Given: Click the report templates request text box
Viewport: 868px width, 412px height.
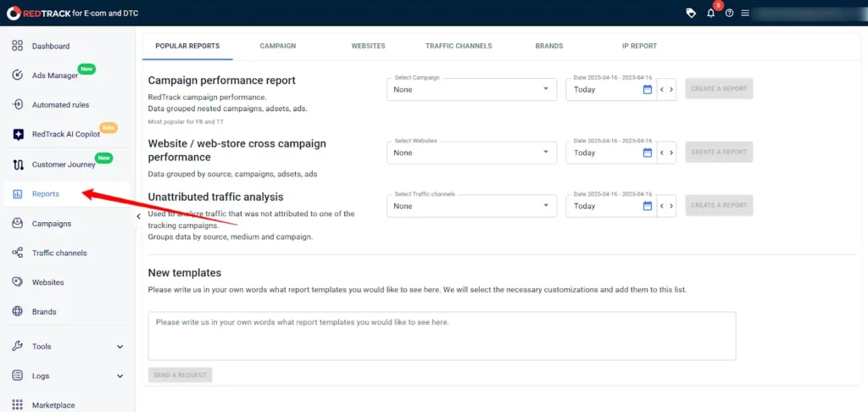Looking at the screenshot, I should pos(442,337).
